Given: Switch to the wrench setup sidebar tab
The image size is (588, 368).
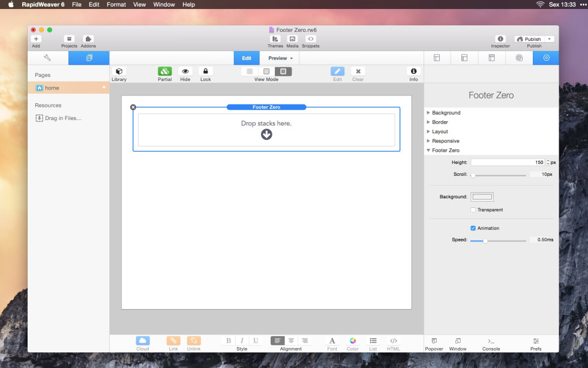Looking at the screenshot, I should tap(47, 58).
